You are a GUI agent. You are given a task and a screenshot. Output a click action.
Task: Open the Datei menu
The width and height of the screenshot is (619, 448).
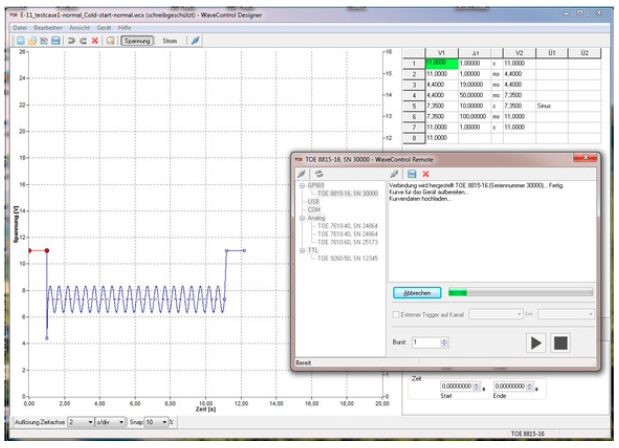tap(20, 28)
